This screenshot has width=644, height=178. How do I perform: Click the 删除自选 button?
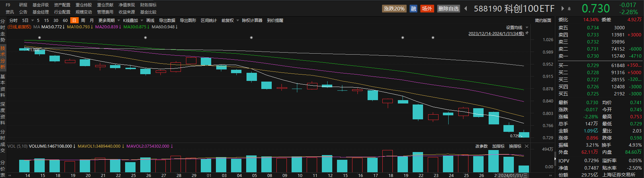449,8
